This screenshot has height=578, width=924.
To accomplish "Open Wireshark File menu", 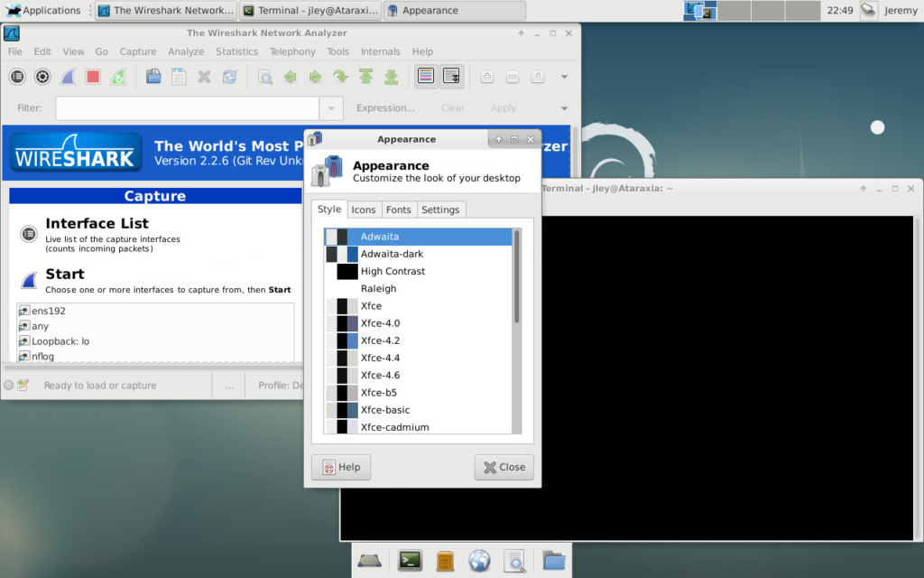I will click(14, 51).
